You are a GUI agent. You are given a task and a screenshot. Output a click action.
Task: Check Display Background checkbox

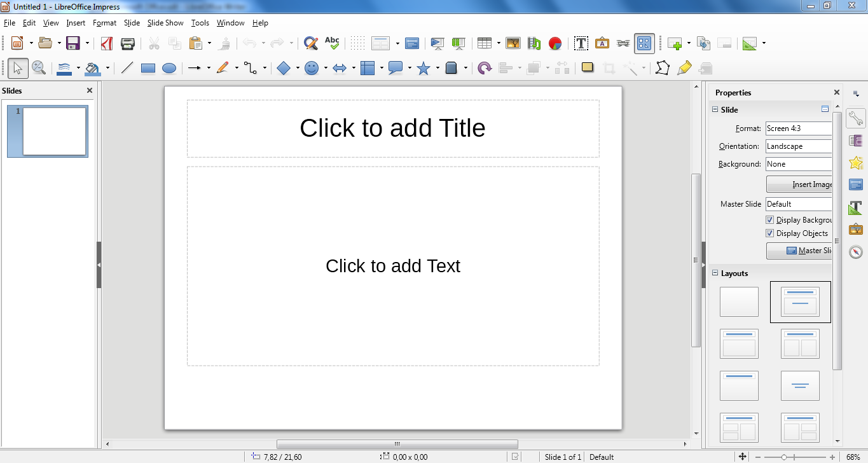pos(770,219)
